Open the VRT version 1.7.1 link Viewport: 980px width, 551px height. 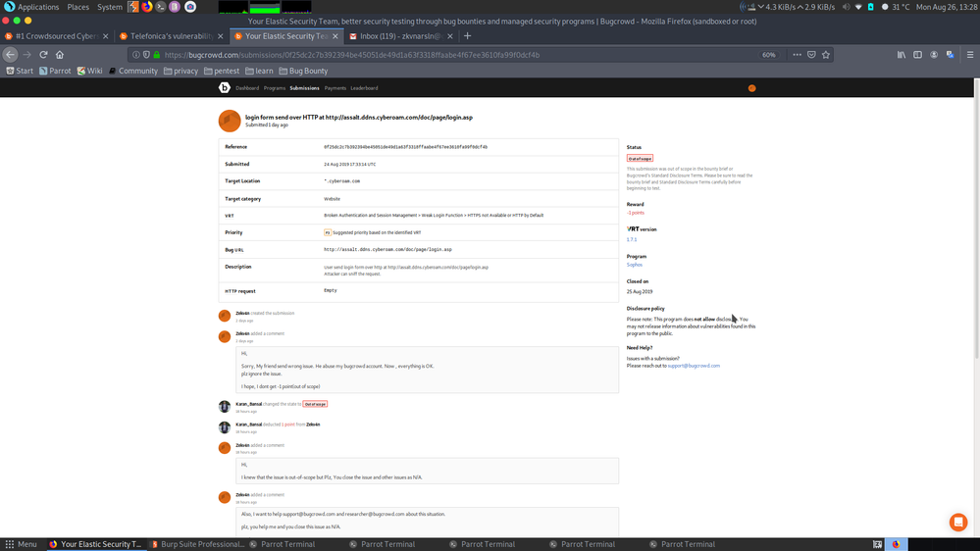pos(632,240)
